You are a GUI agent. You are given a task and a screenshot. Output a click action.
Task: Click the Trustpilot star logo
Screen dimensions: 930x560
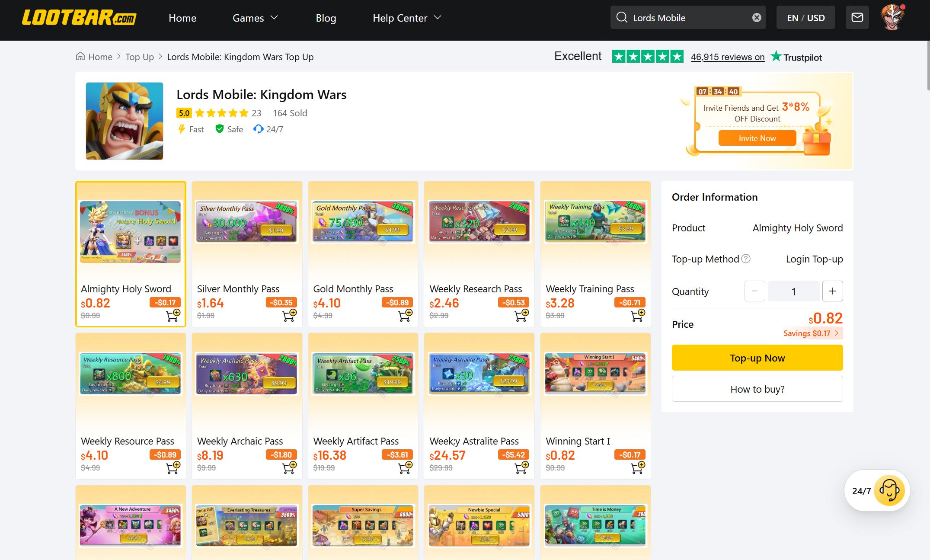(x=776, y=56)
